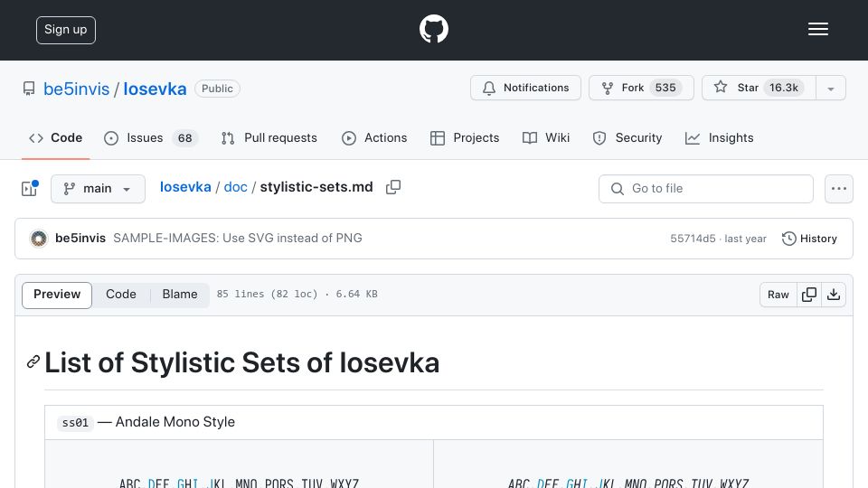
Task: Open the main branch selector dropdown
Action: (x=98, y=189)
